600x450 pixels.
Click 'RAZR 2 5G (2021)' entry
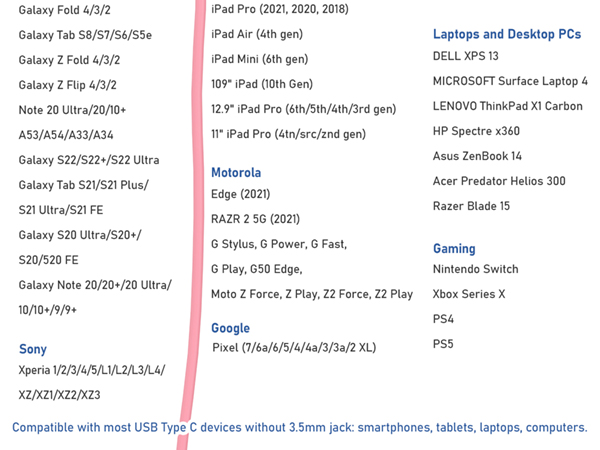pyautogui.click(x=255, y=219)
